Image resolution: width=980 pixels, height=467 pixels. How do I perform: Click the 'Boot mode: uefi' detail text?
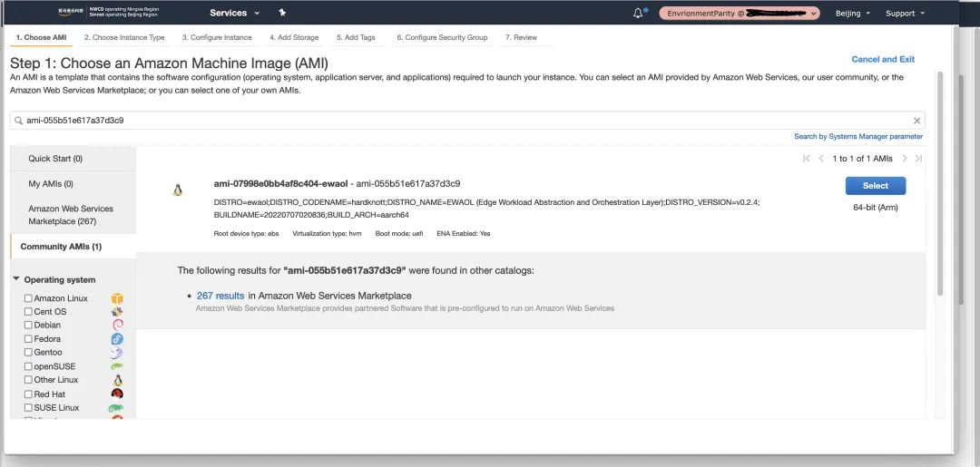[398, 234]
